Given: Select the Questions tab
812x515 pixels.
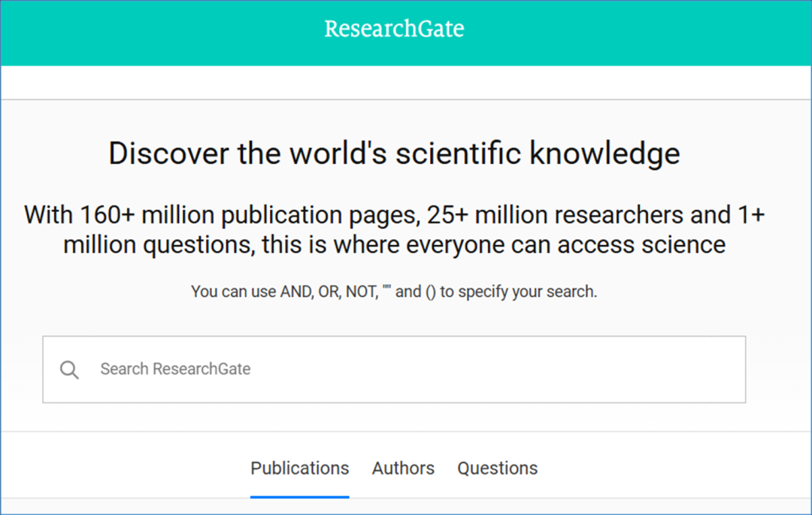Looking at the screenshot, I should coord(497,468).
